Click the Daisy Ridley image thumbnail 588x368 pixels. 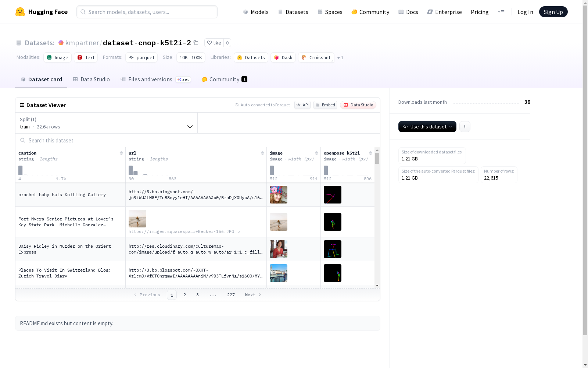[x=279, y=249]
